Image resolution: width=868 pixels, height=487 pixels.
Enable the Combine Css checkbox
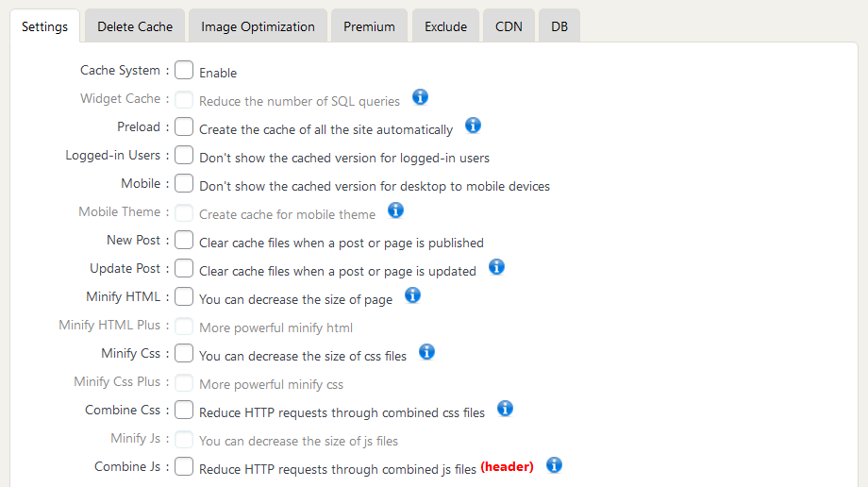click(184, 410)
